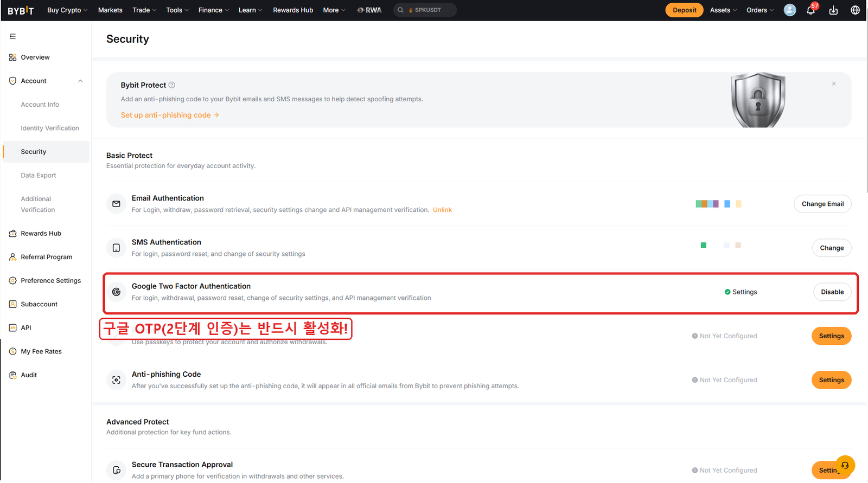This screenshot has height=483, width=868.
Task: Open the Assets dropdown
Action: coord(723,10)
